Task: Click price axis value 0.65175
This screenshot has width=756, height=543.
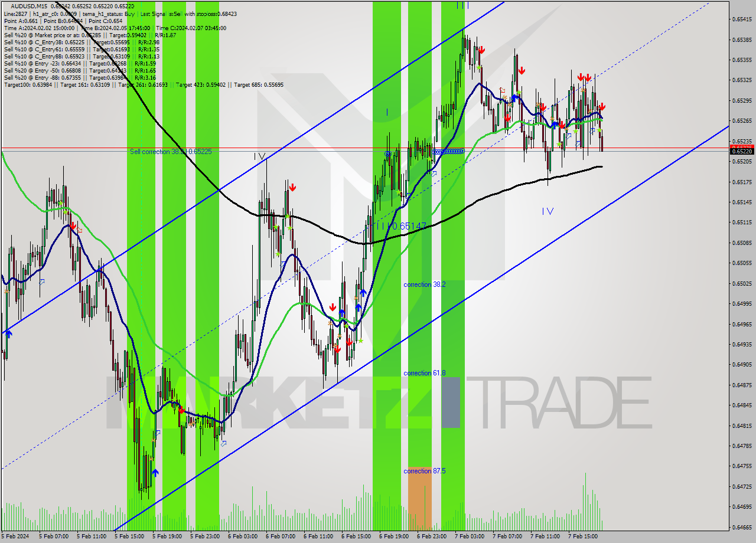Action: [x=742, y=182]
